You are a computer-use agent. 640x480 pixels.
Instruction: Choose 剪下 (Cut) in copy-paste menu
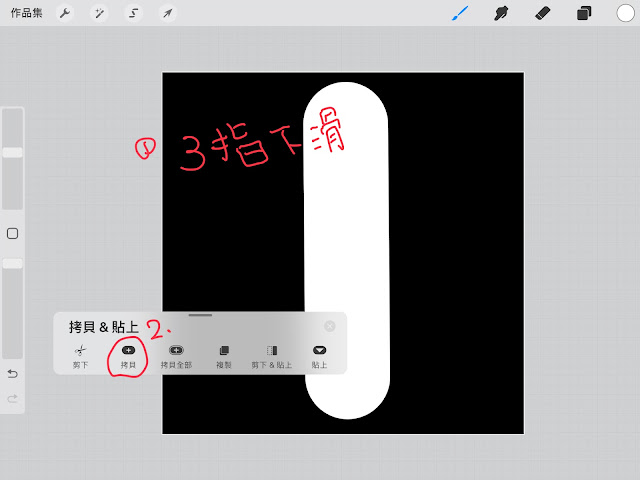click(x=80, y=357)
